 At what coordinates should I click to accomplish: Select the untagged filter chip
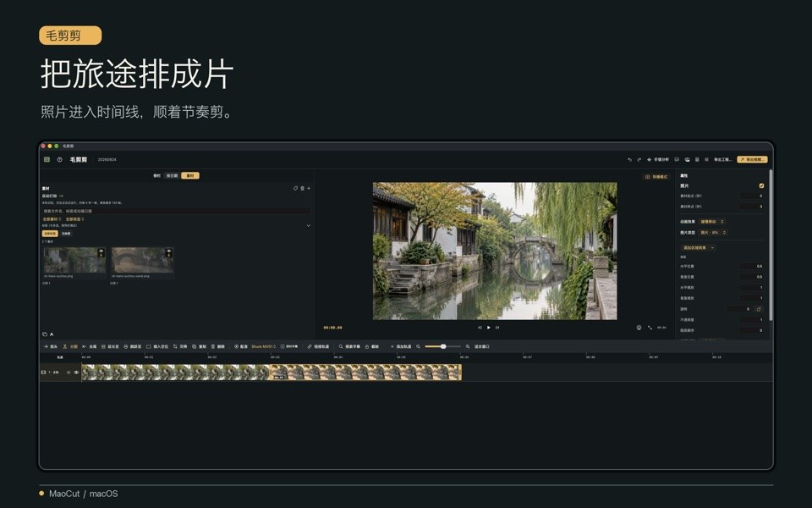(x=66, y=234)
